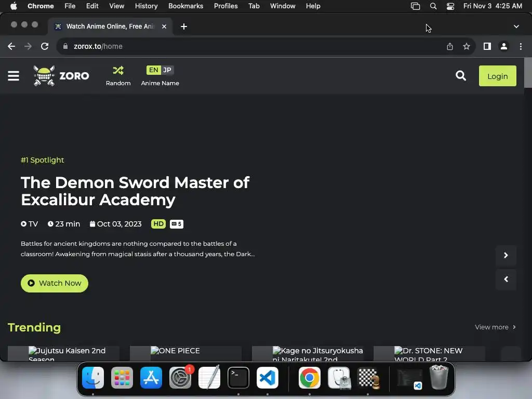Focus the zorox.to address bar
532x399 pixels.
point(251,46)
